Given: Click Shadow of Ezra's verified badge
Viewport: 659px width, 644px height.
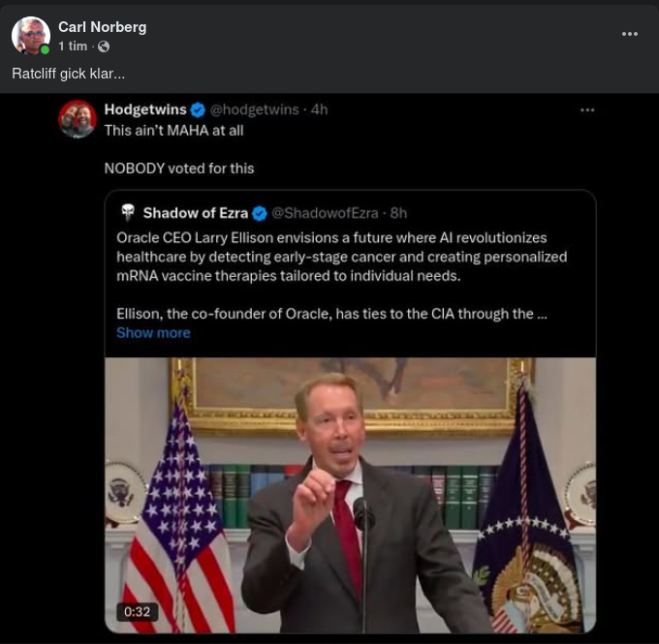Looking at the screenshot, I should click(260, 213).
